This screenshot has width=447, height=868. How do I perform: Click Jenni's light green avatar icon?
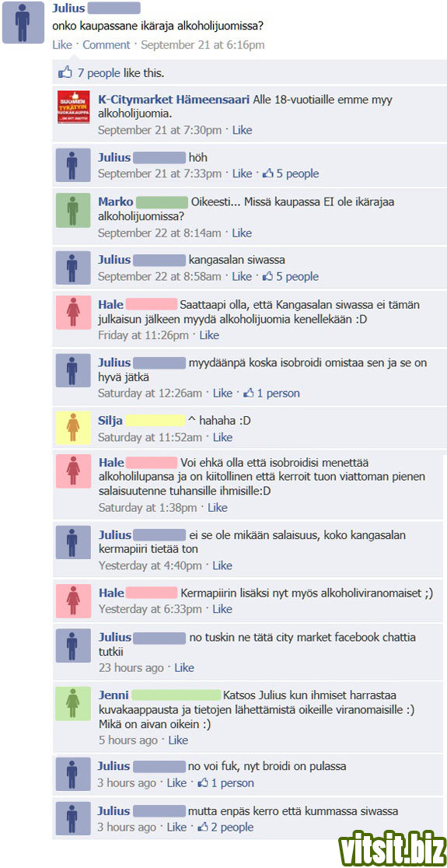point(73,704)
